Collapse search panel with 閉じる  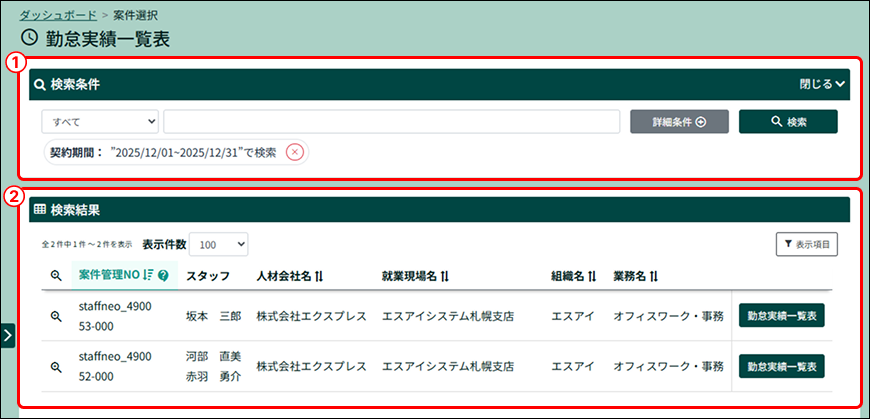coord(822,84)
